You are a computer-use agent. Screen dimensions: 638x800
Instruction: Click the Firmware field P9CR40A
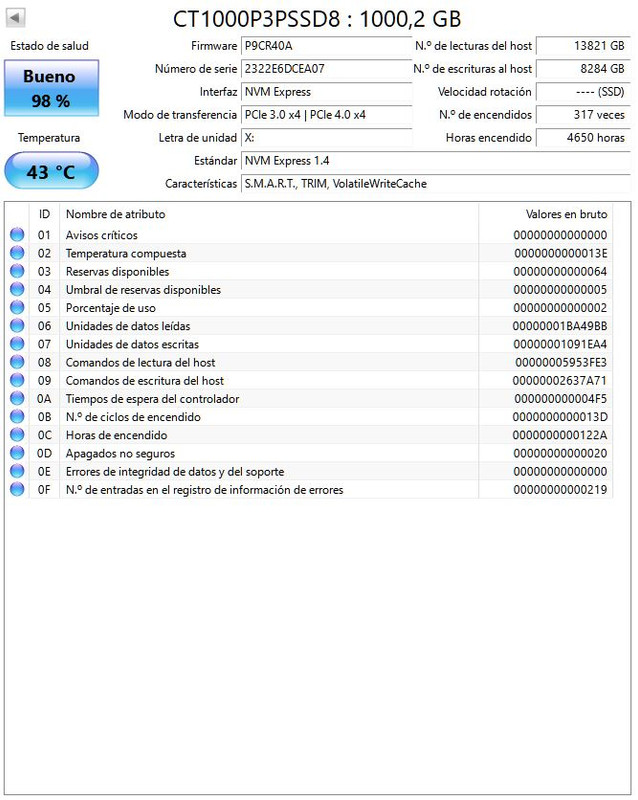[326, 46]
